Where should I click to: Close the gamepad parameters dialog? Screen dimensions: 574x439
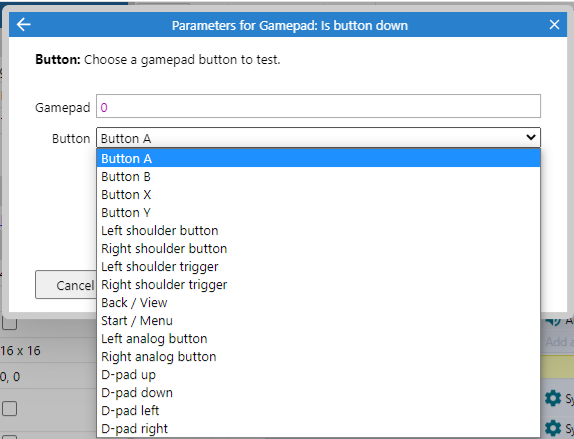554,25
